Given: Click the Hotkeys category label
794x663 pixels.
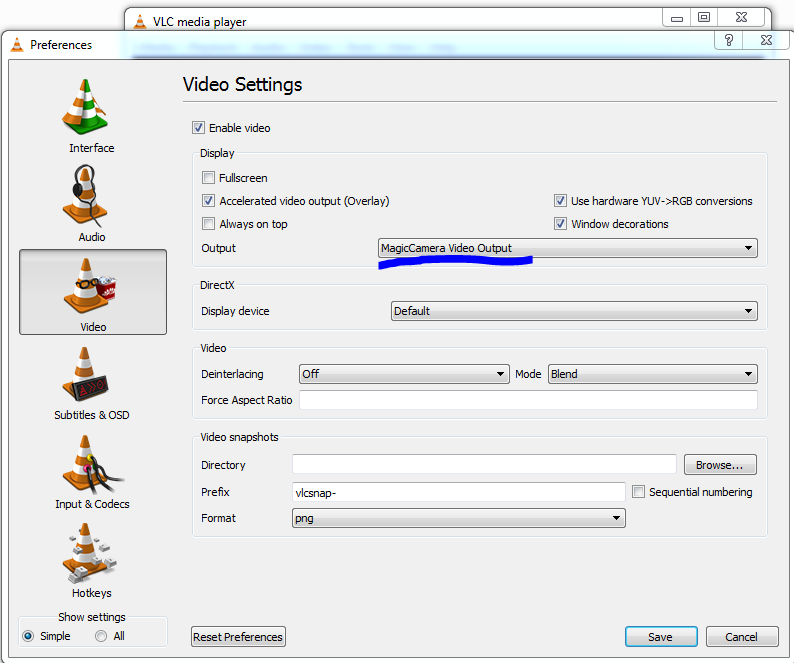Looking at the screenshot, I should point(92,593).
